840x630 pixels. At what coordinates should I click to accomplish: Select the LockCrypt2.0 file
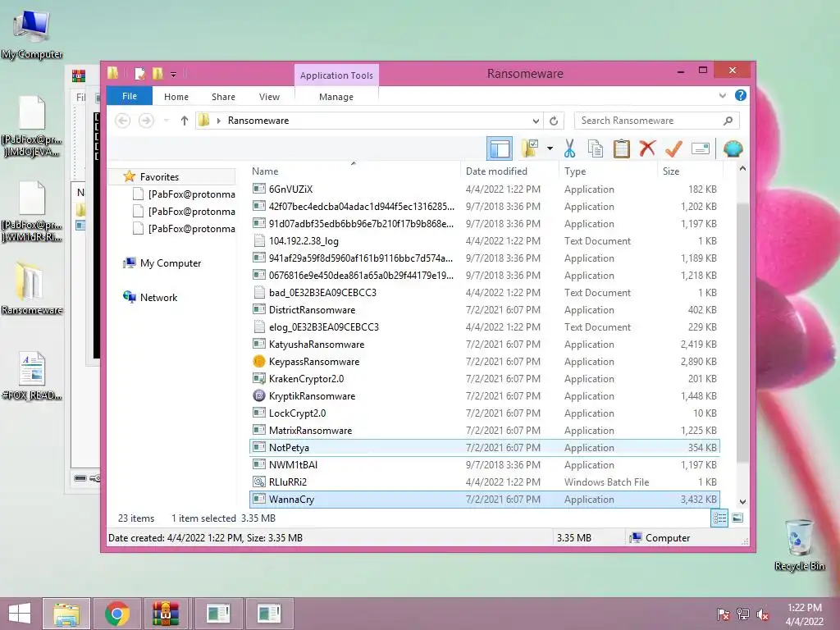(x=484, y=413)
